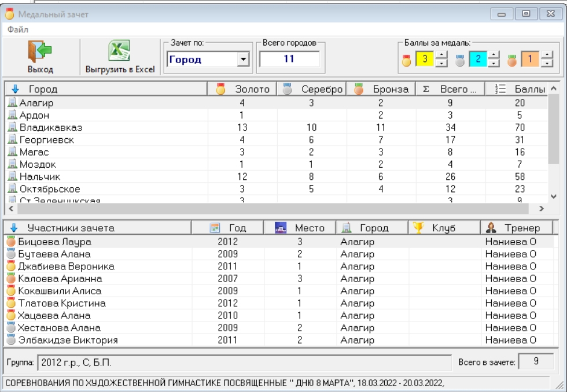Click the yellow gold points value field
This screenshot has height=392, width=567.
click(x=424, y=59)
